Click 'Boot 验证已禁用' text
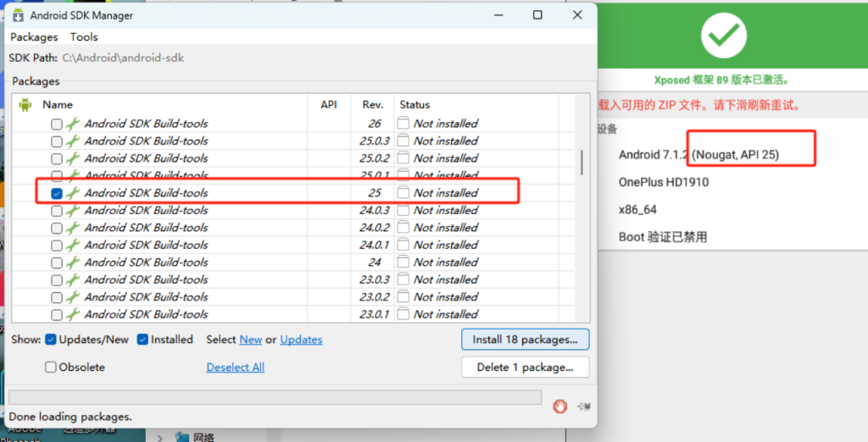Screen dimensions: 868x442 (x=663, y=237)
